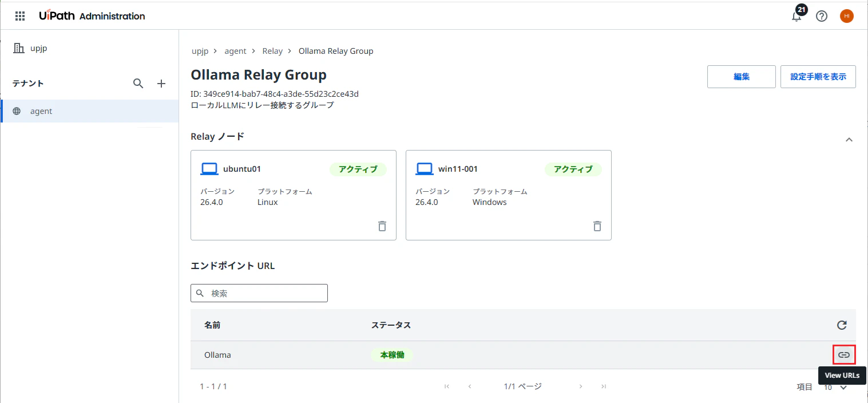Image resolution: width=868 pixels, height=403 pixels.
Task: Open the notifications bell with 21 badge
Action: (796, 16)
